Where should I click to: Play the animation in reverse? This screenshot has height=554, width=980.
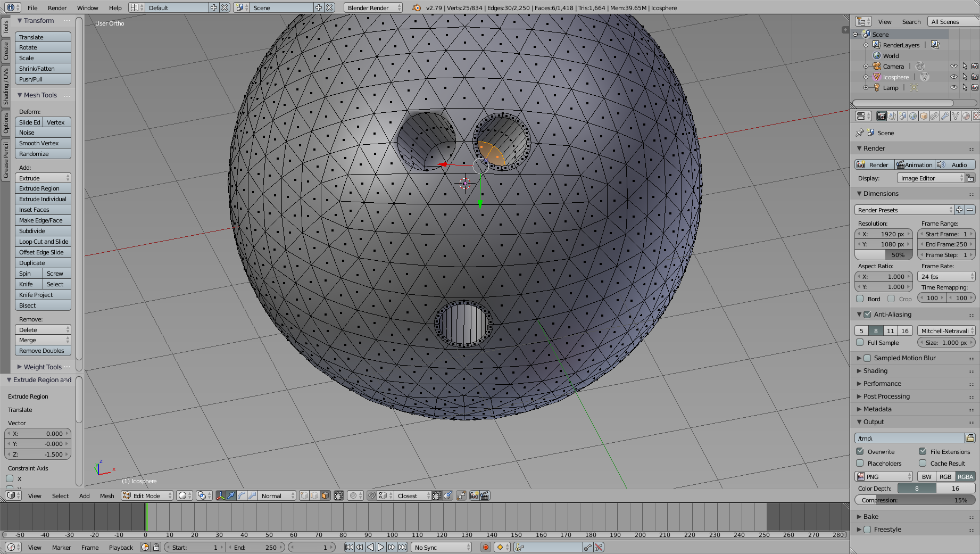click(x=370, y=547)
